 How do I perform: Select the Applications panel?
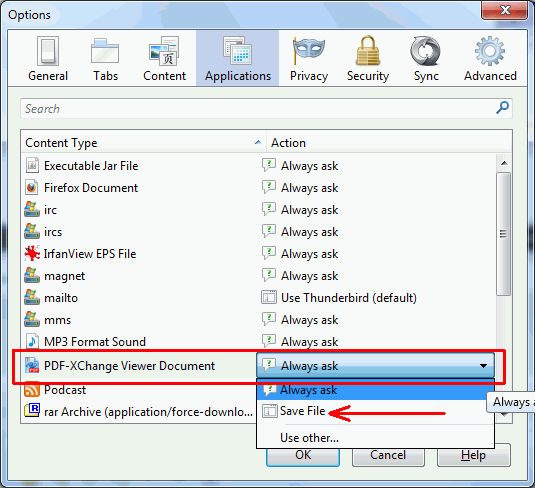(x=237, y=58)
